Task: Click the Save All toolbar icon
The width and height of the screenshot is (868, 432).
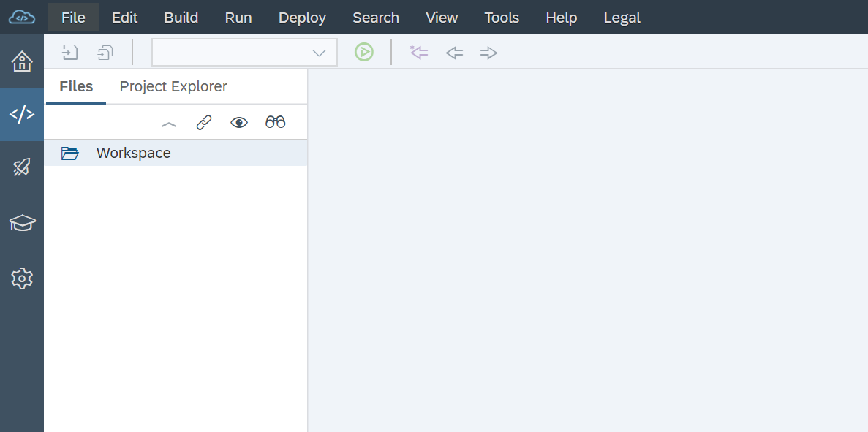Action: pos(105,53)
